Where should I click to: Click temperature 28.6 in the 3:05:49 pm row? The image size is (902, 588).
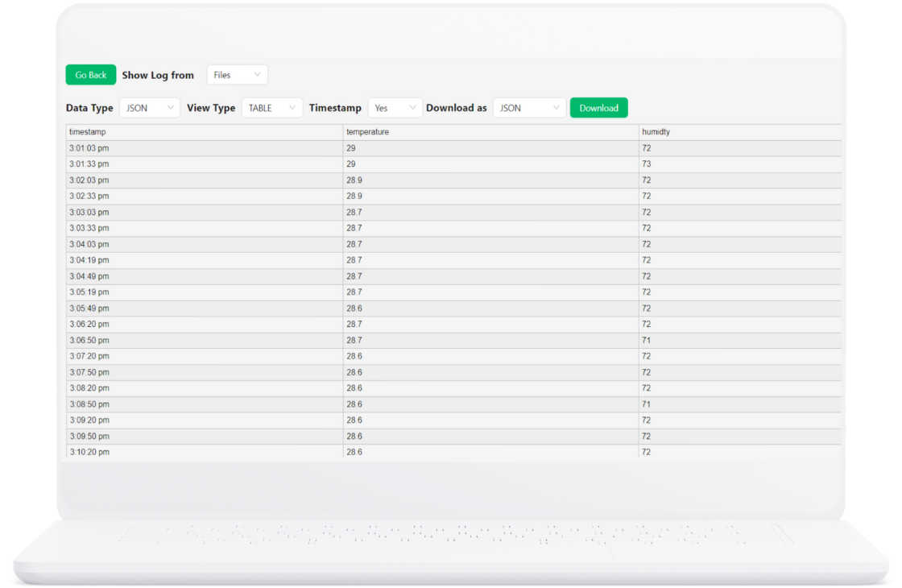pyautogui.click(x=490, y=308)
